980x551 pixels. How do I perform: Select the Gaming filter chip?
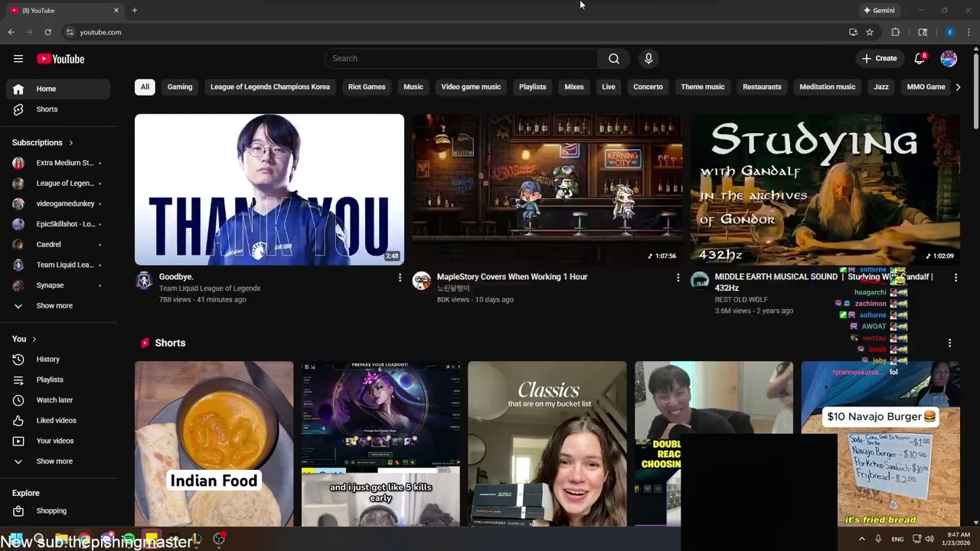coord(180,87)
